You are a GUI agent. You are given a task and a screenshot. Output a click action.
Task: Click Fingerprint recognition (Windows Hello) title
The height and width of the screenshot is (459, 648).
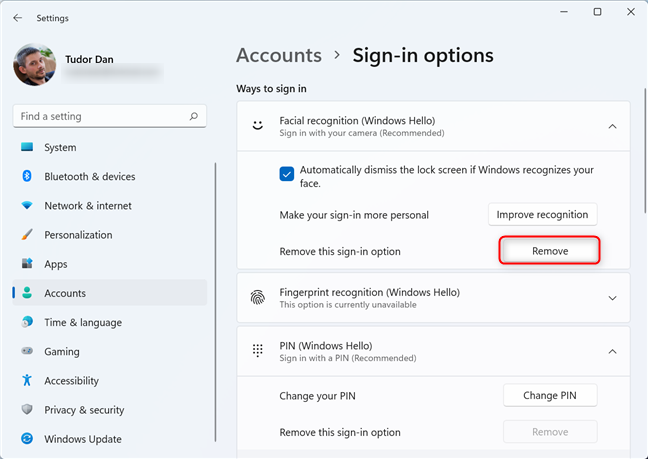pos(369,292)
